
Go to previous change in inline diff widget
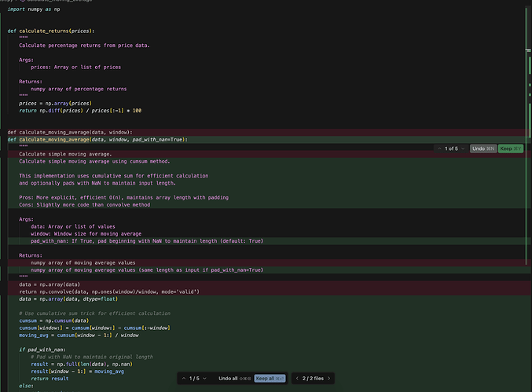(x=439, y=148)
